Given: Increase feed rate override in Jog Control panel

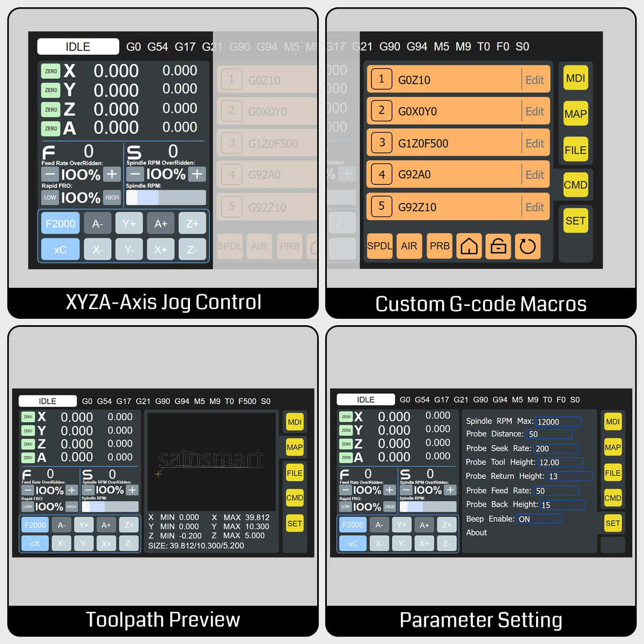Looking at the screenshot, I should 112,174.
